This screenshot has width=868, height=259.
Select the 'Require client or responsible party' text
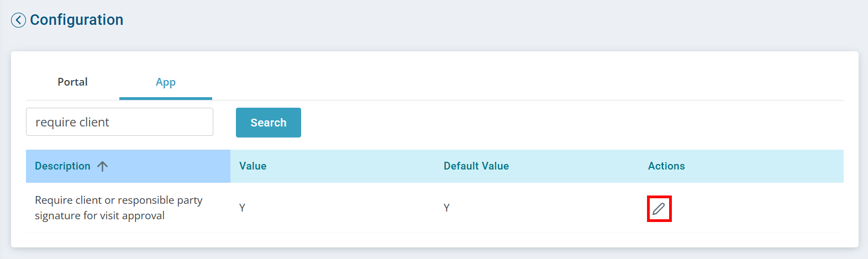point(118,200)
